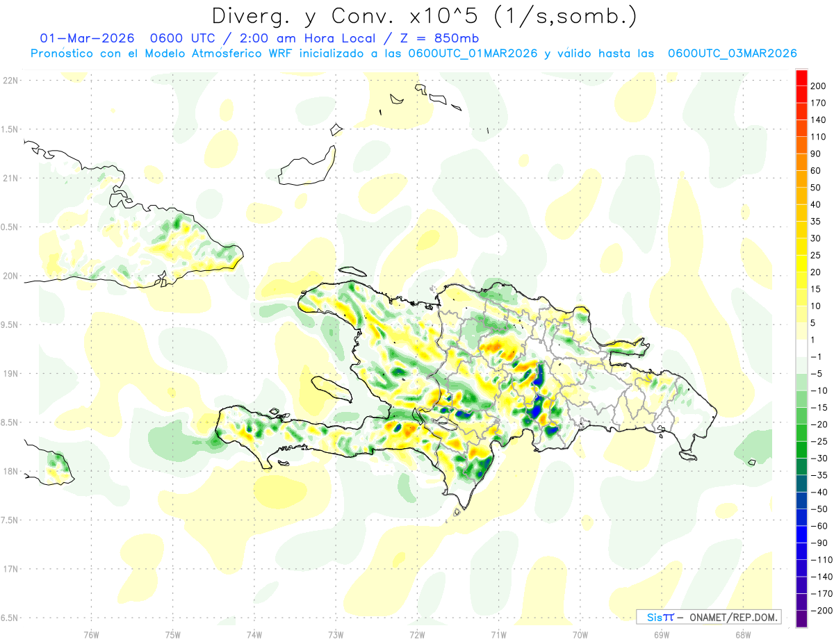
Task: Click the negative legend value "-1"
Action: 818,357
